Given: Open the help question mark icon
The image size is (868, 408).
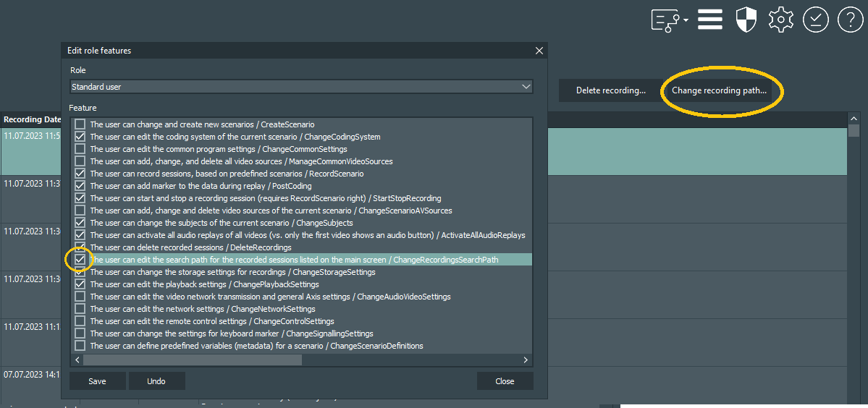Looking at the screenshot, I should point(851,20).
